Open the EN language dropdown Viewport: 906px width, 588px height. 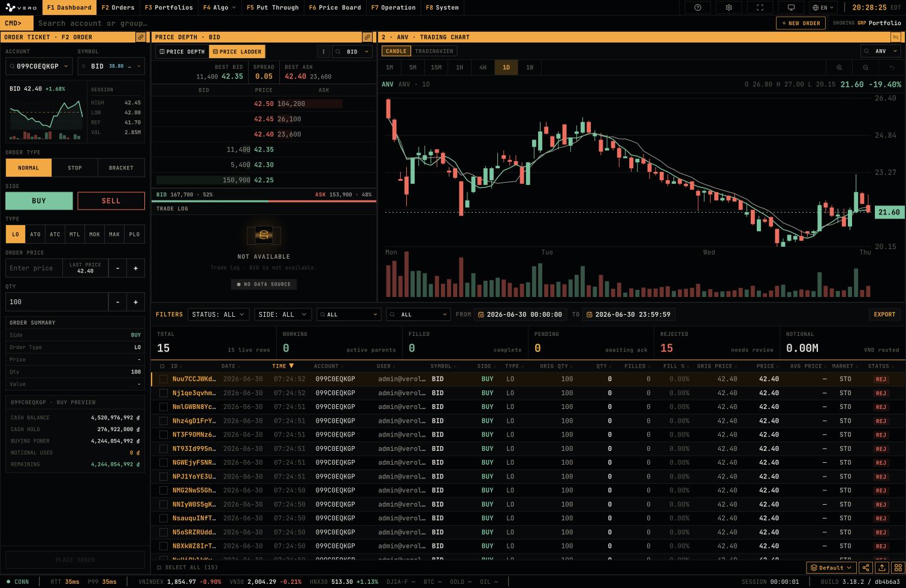(824, 8)
